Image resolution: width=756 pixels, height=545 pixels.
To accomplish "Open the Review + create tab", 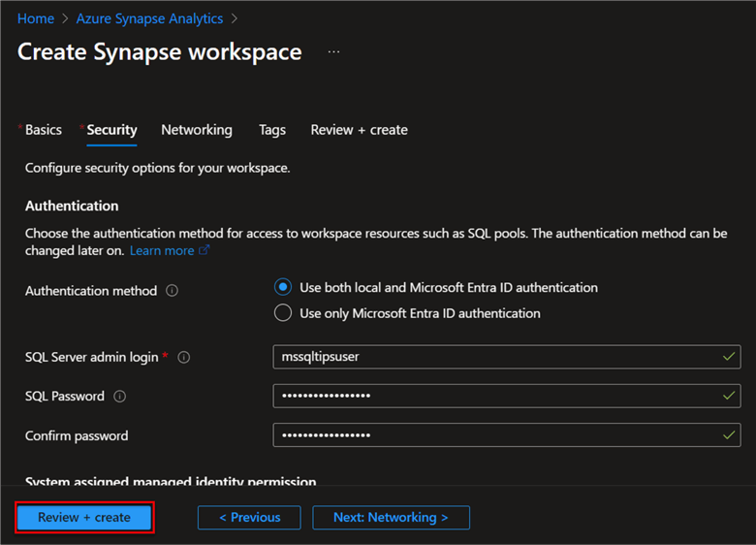I will pos(359,130).
